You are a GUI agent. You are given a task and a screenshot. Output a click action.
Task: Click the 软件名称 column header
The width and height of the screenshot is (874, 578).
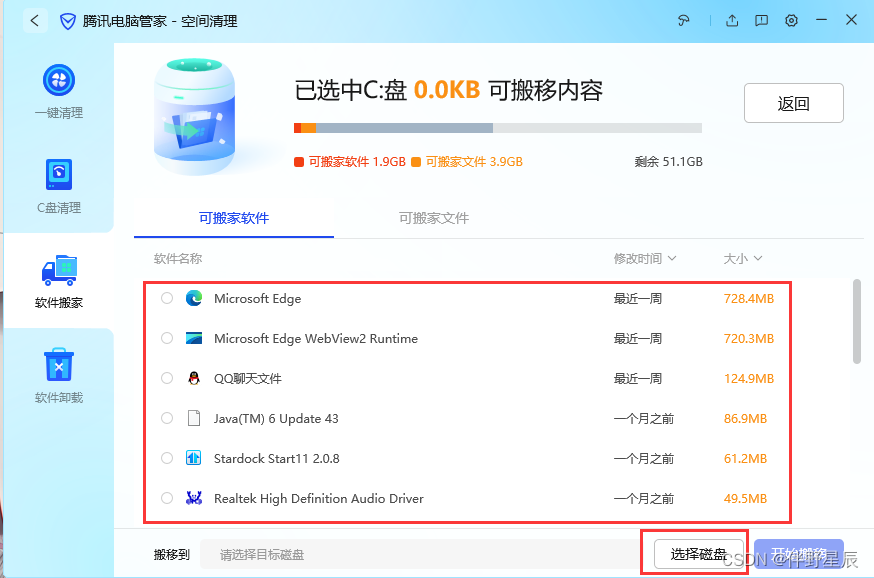(178, 259)
